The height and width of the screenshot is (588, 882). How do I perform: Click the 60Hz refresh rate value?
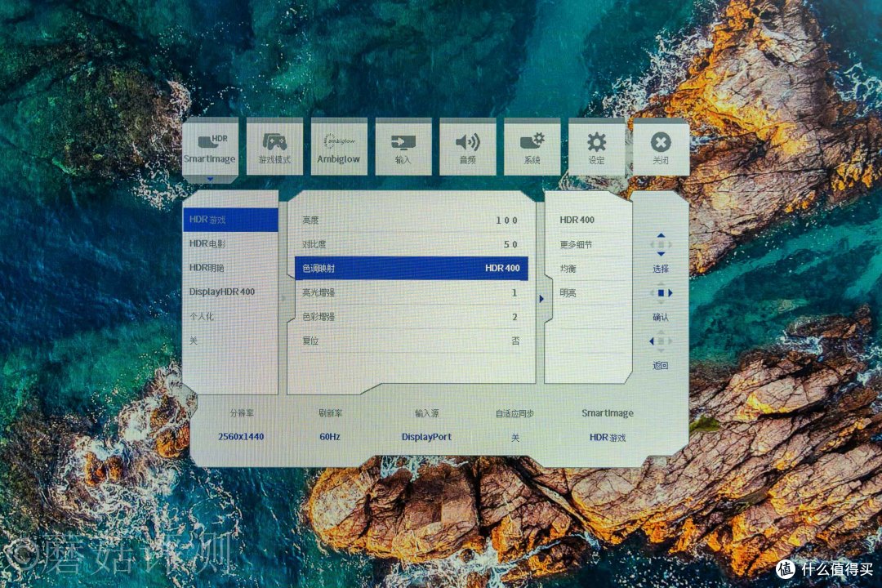[330, 437]
